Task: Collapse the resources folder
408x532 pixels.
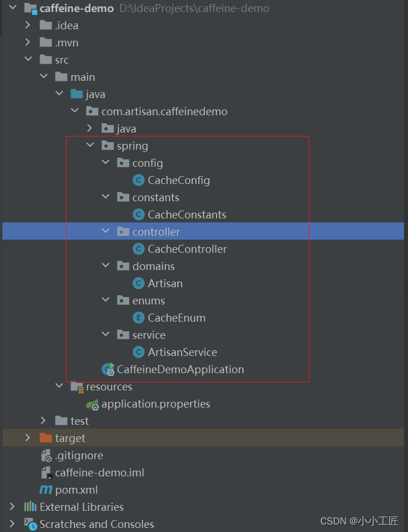Action: coord(59,386)
